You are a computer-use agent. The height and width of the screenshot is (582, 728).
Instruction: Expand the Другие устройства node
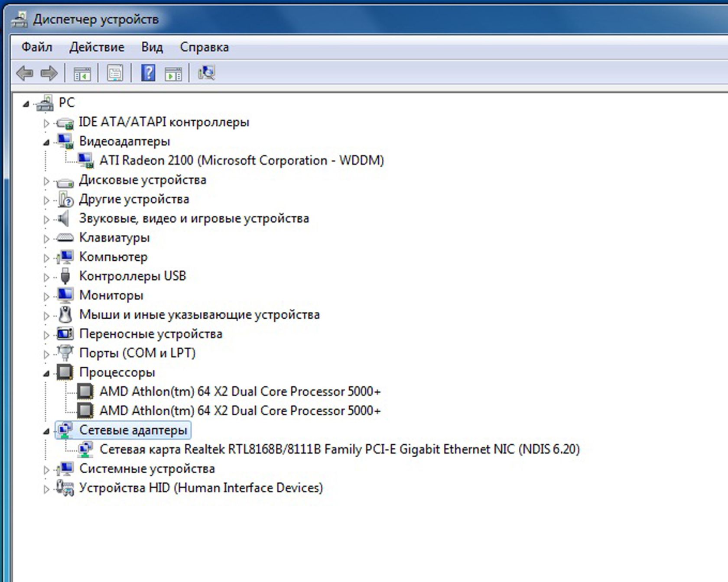[x=46, y=200]
